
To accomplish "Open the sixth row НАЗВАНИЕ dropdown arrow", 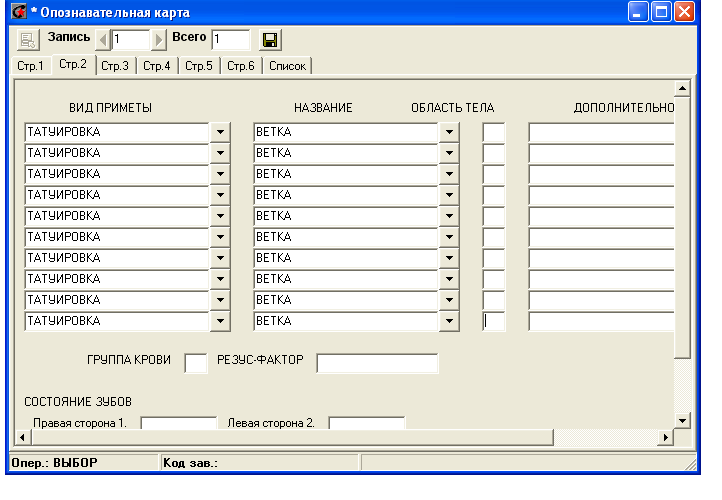I will 449,237.
